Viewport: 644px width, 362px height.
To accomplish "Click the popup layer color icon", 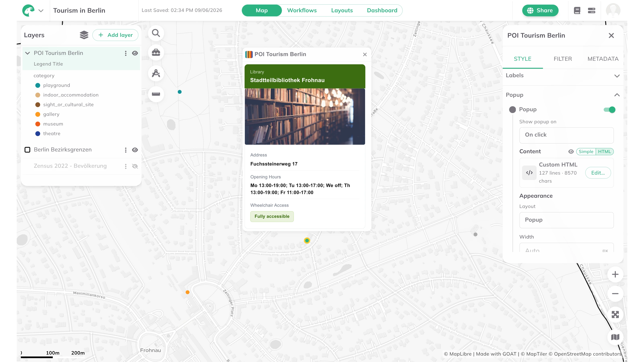I will tap(249, 54).
